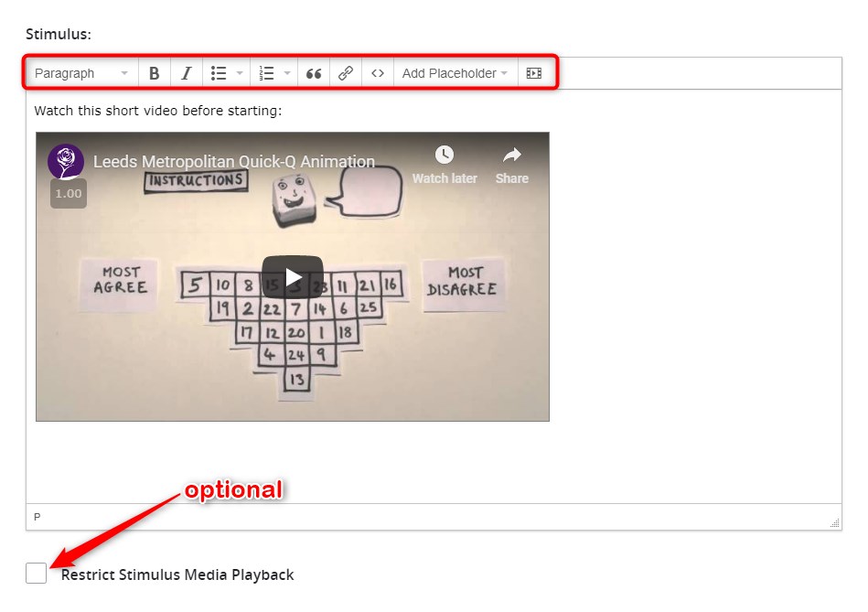Screen dimensions: 868x612
Task: Click the channel logo on the video
Action: (x=66, y=161)
